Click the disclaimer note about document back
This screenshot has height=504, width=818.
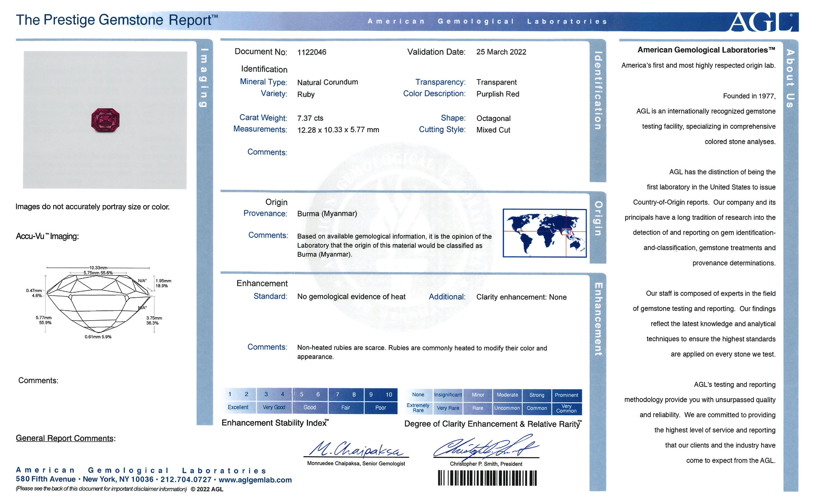(101, 489)
